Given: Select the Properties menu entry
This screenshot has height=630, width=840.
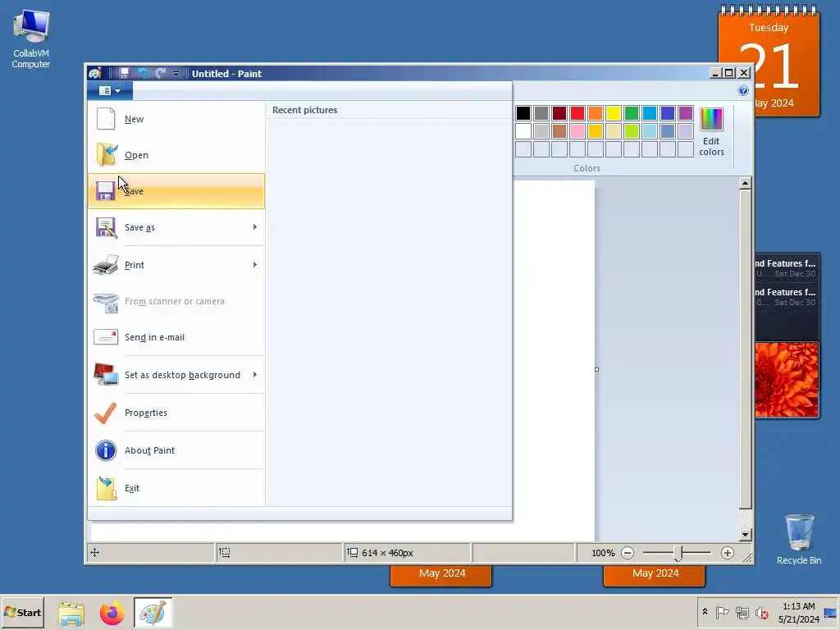Looking at the screenshot, I should (176, 413).
